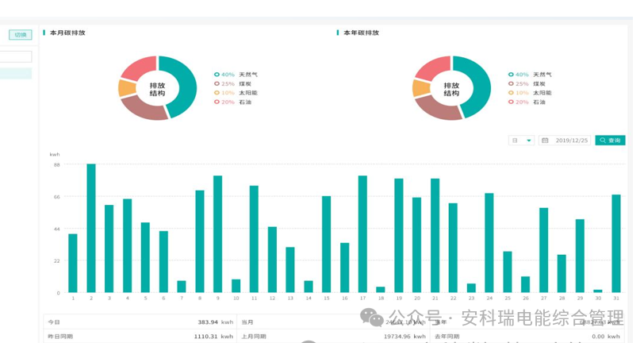Click the 排放结构 label inside monthly donut

[157, 89]
